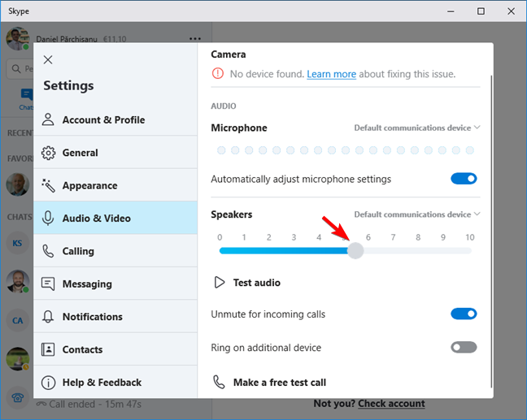The height and width of the screenshot is (420, 527).
Task: Minimize the Skype window
Action: 451,11
